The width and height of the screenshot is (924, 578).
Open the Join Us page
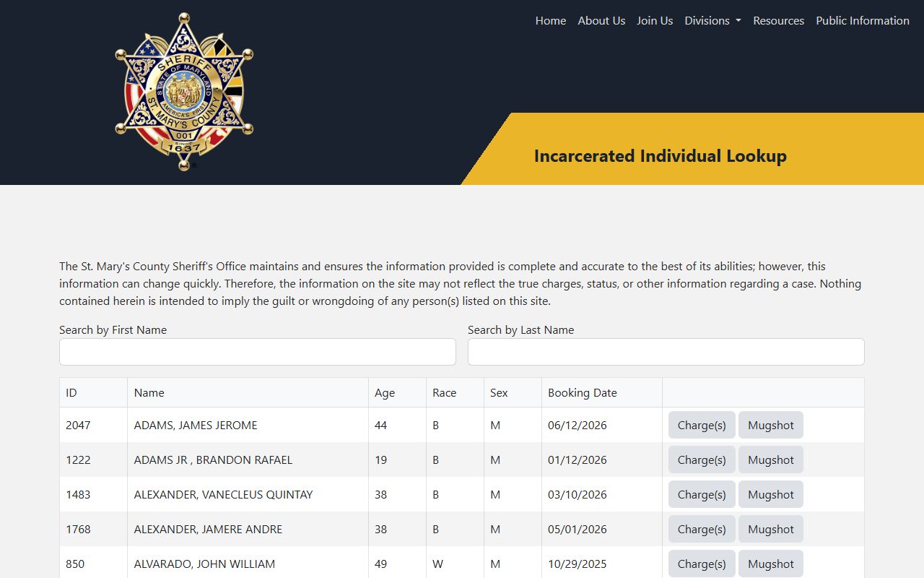pyautogui.click(x=655, y=21)
